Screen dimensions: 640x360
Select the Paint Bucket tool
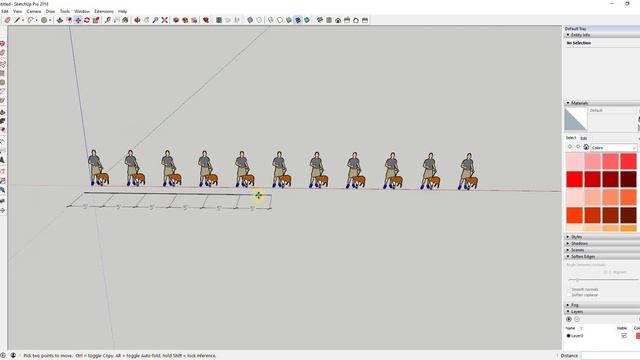click(x=125, y=20)
